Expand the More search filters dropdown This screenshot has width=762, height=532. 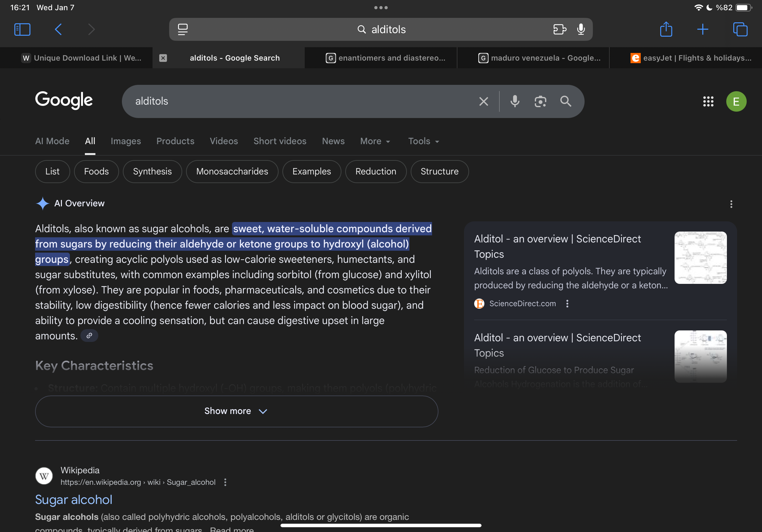pyautogui.click(x=375, y=141)
